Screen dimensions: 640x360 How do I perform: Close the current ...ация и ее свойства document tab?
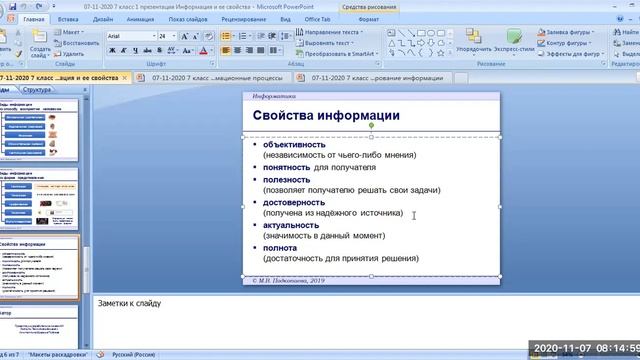tap(124, 78)
